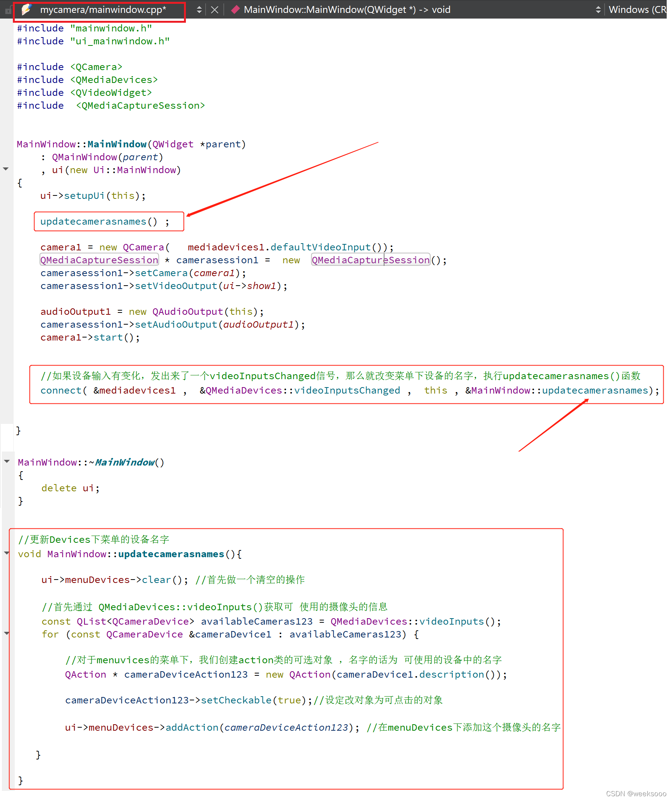
Task: Open the MainWindow::MainWindow symbol dropdown
Action: (347, 9)
